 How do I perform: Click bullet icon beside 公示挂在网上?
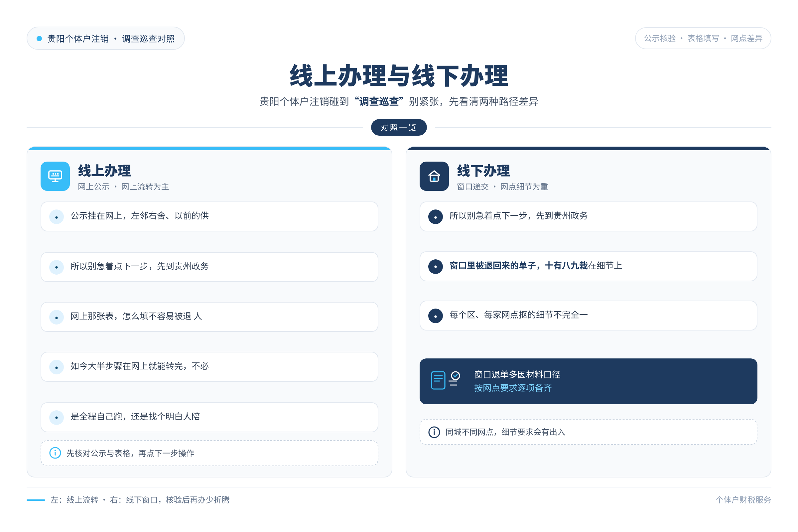(57, 217)
